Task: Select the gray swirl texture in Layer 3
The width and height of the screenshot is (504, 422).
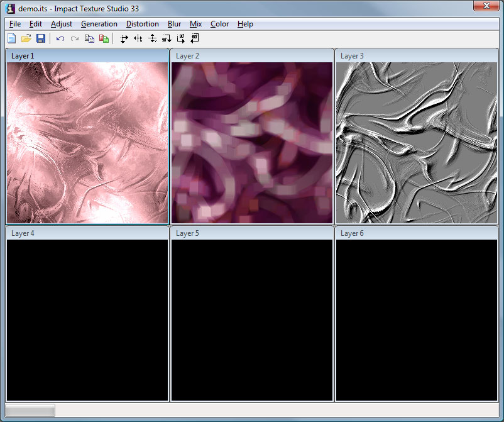Action: (x=416, y=142)
